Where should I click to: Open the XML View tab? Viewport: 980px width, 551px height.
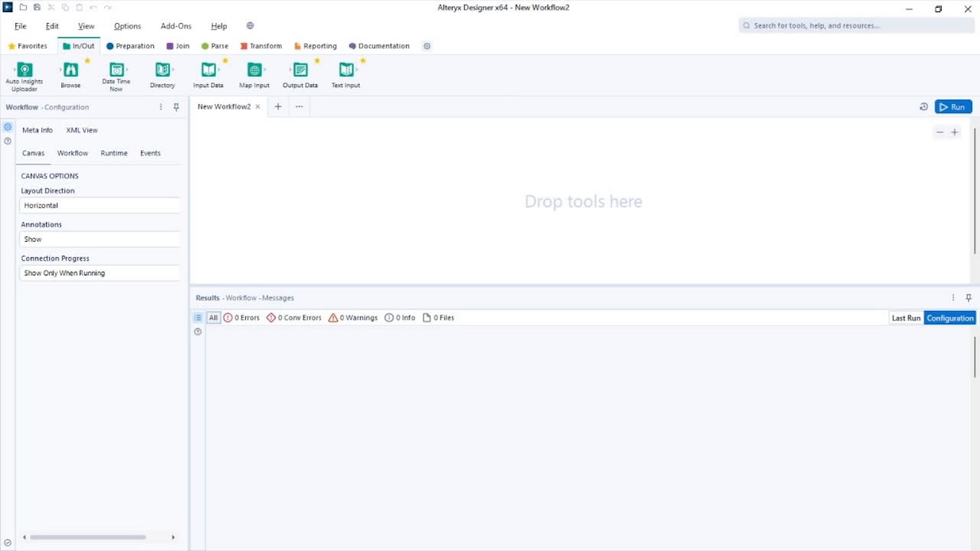(82, 130)
